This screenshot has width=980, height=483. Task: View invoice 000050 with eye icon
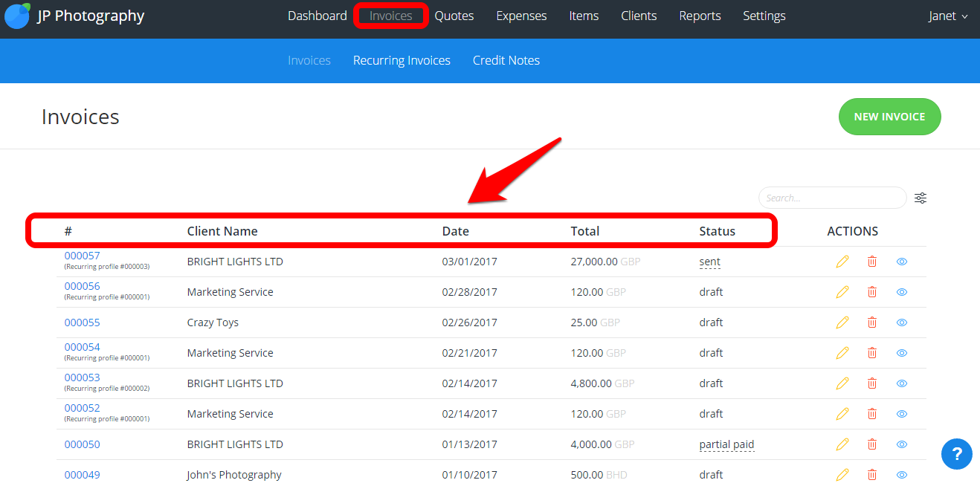pyautogui.click(x=902, y=444)
